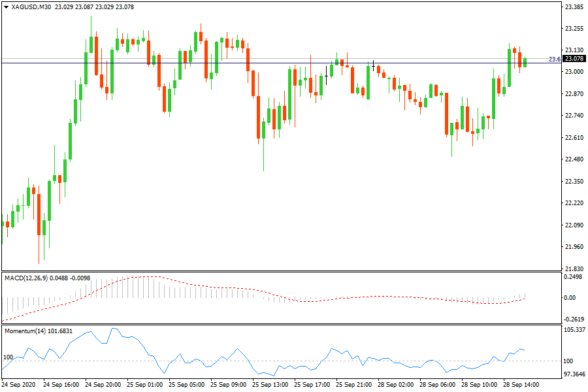588x392 pixels.
Task: Click the 23.000 price scale label
Action: (574, 72)
